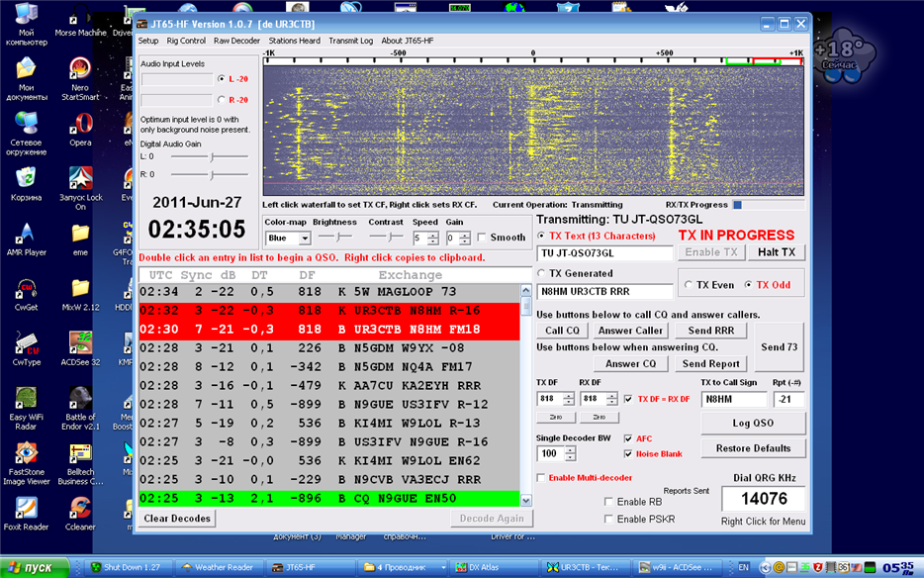Increase Single Decoder BW spinner
This screenshot has width=924, height=578.
click(x=570, y=449)
